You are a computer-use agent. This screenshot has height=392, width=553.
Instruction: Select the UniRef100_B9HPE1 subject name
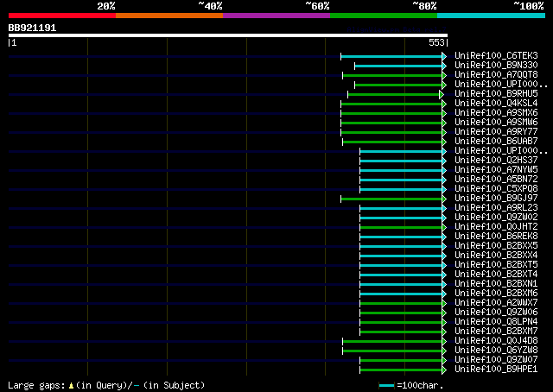click(x=496, y=370)
